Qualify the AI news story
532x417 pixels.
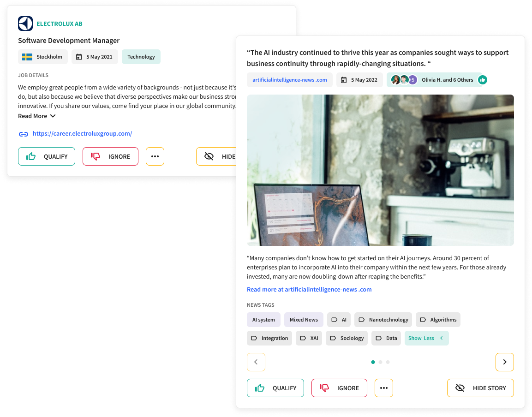(x=275, y=388)
